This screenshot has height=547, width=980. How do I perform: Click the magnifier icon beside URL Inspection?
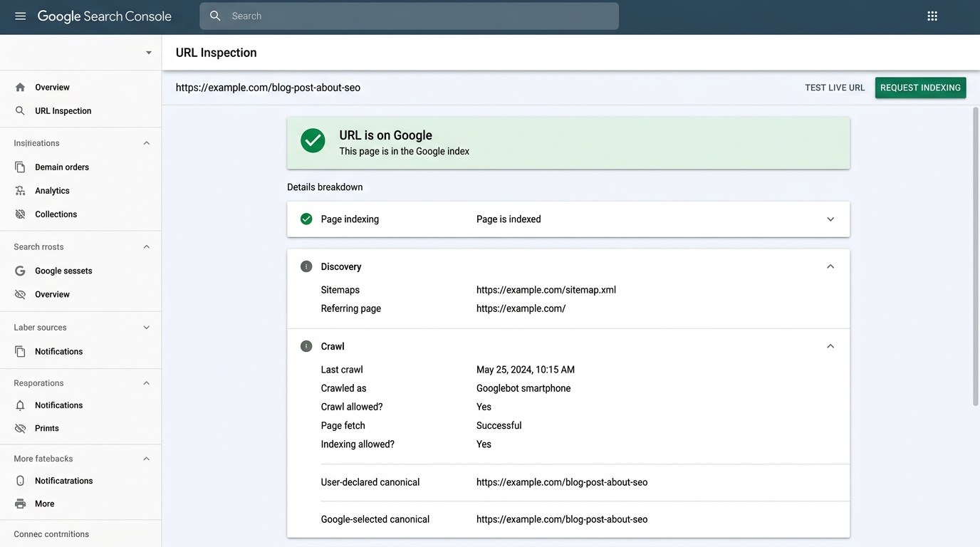pyautogui.click(x=20, y=110)
